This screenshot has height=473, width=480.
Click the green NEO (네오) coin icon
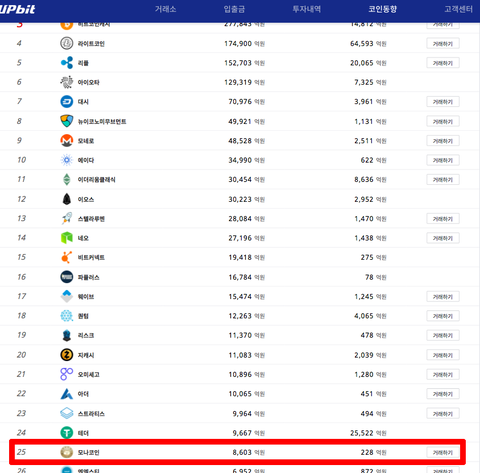[x=67, y=238]
